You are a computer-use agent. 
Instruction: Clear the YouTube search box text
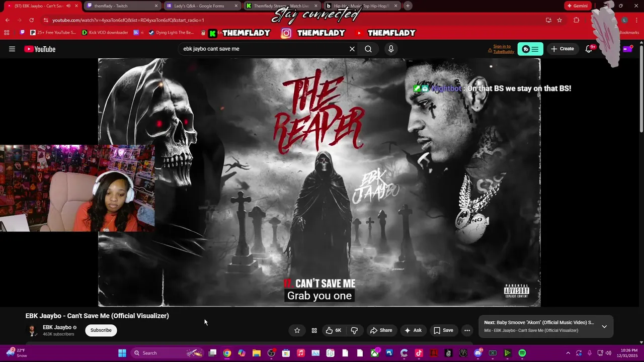tap(352, 49)
